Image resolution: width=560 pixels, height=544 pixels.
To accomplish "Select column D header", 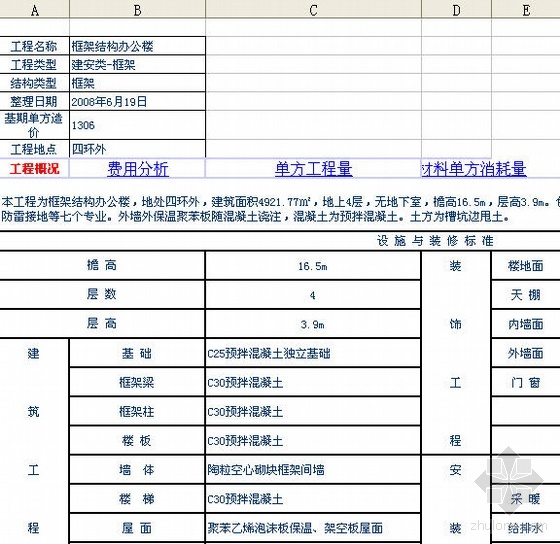I will pos(456,10).
